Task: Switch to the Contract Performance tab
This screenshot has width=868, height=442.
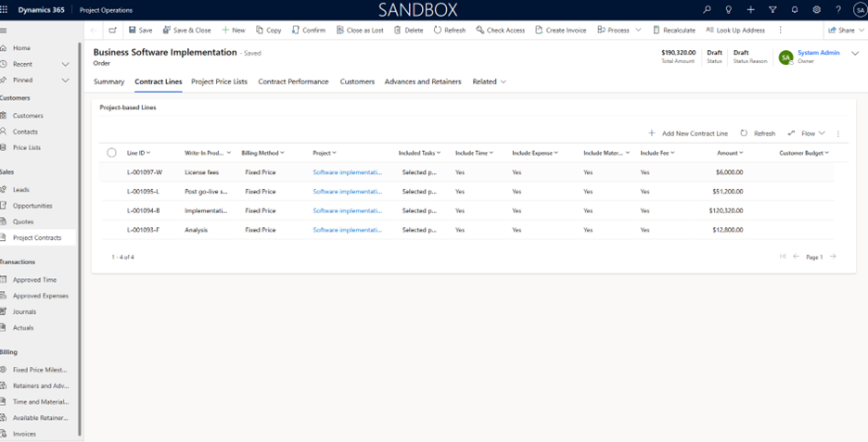Action: 293,82
